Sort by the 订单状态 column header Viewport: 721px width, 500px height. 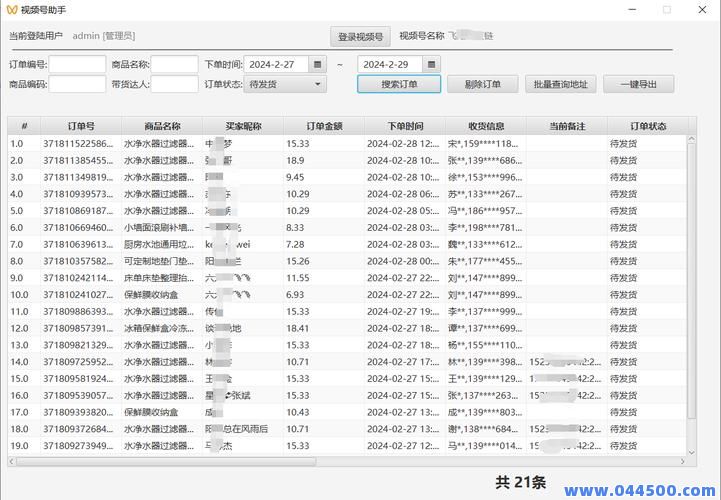pos(648,126)
